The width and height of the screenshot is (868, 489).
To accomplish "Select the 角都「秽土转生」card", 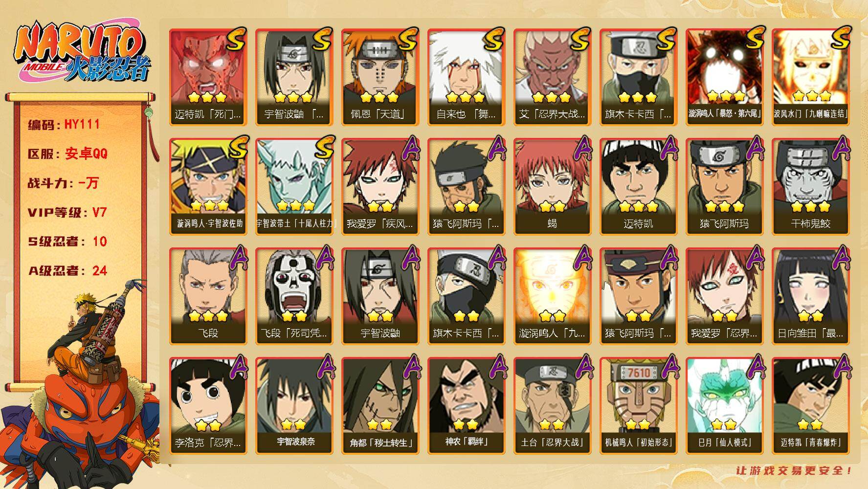I will coord(380,405).
